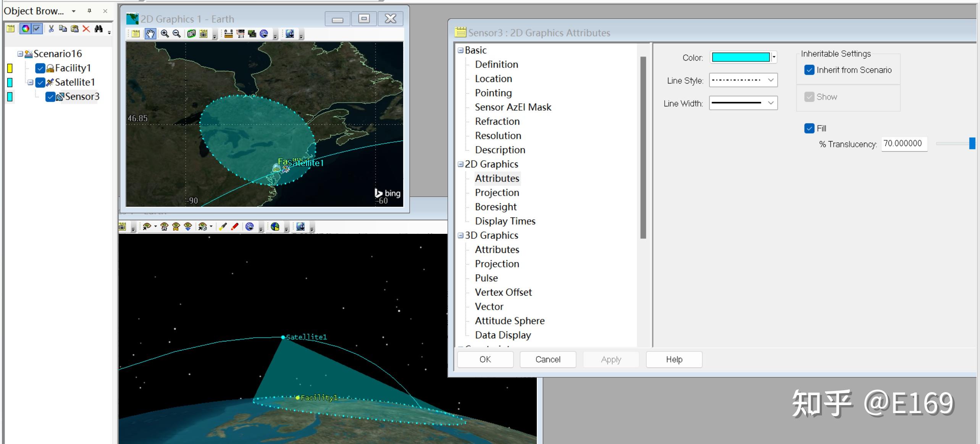Image resolution: width=980 pixels, height=444 pixels.
Task: Select Projection under 2D Graphics
Action: point(497,193)
